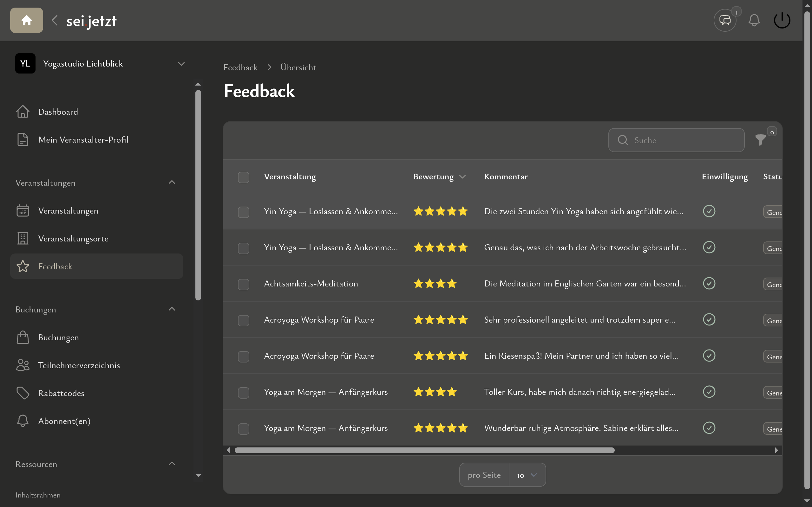Click the search magnifier icon
Viewport: 812px width, 507px height.
623,140
